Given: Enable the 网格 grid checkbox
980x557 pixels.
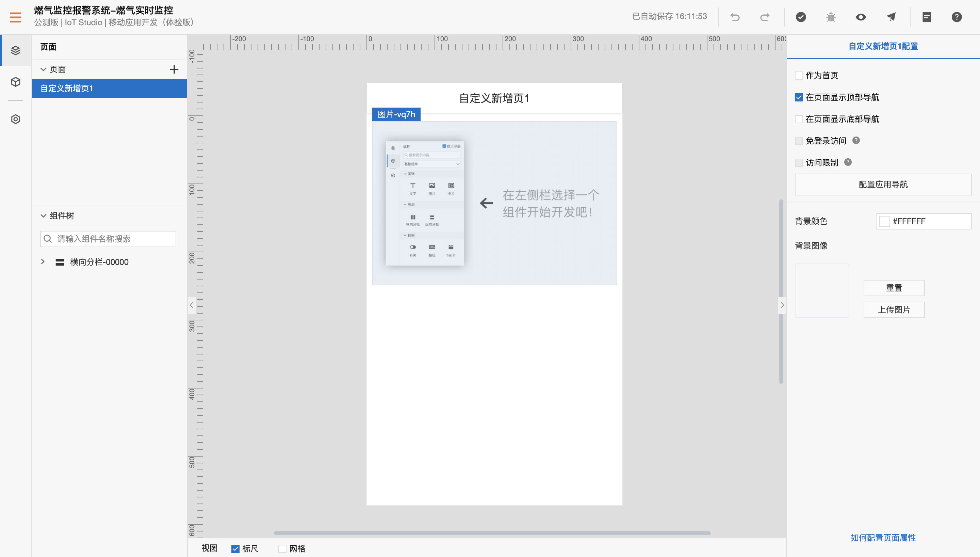Looking at the screenshot, I should point(282,548).
